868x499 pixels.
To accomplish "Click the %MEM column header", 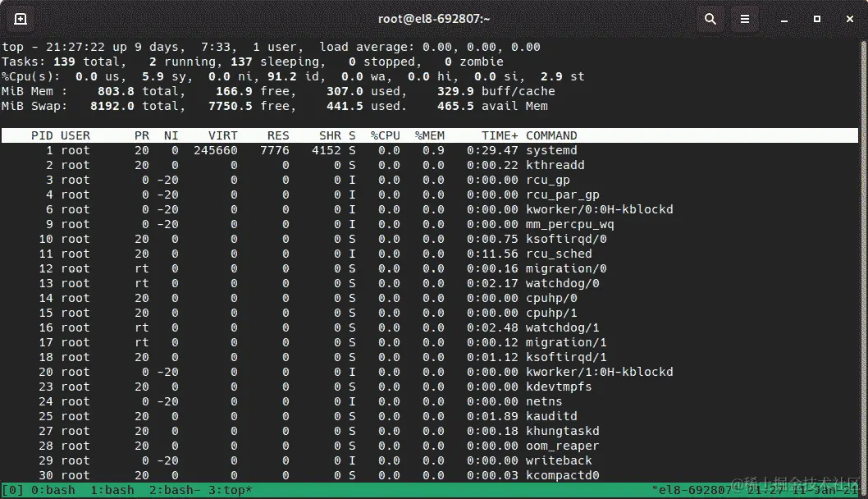I will tap(430, 135).
